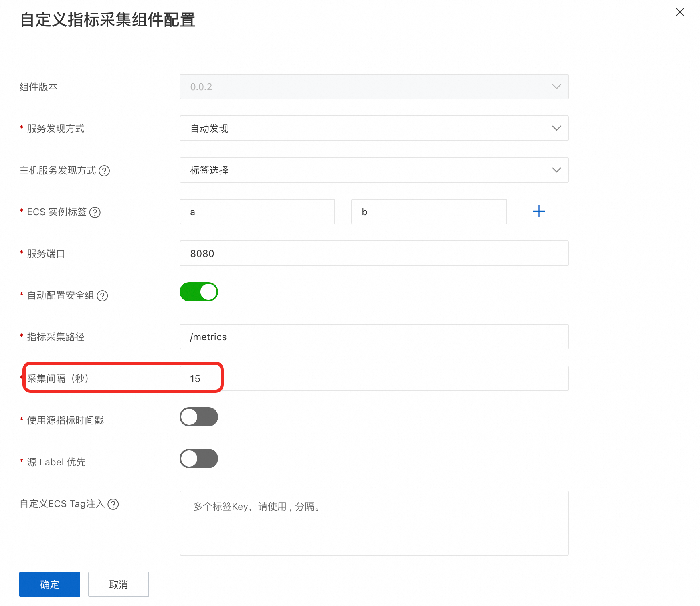The image size is (700, 606).
Task: Edit the 指标采集路径 field showing /metrics
Action: coord(374,337)
